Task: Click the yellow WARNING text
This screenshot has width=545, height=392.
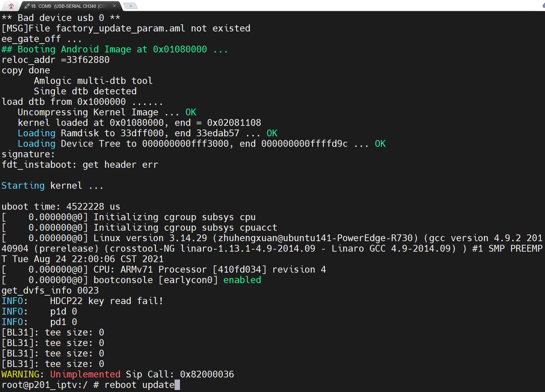Action: pos(20,374)
